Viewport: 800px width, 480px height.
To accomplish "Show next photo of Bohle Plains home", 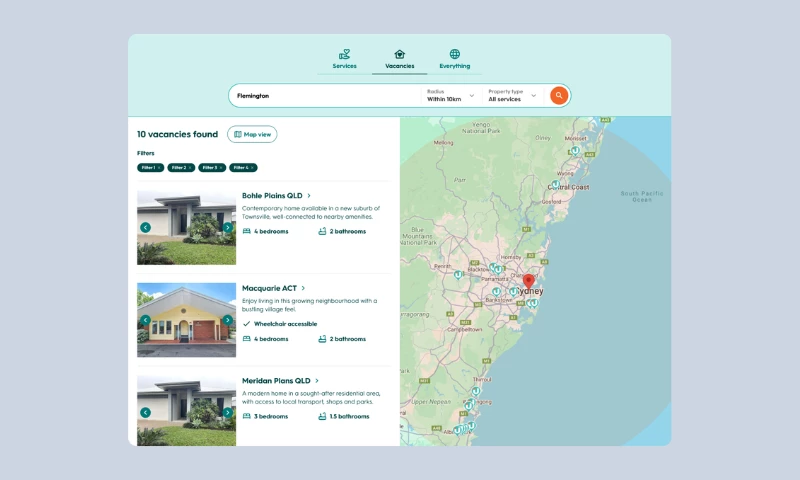I will [228, 227].
